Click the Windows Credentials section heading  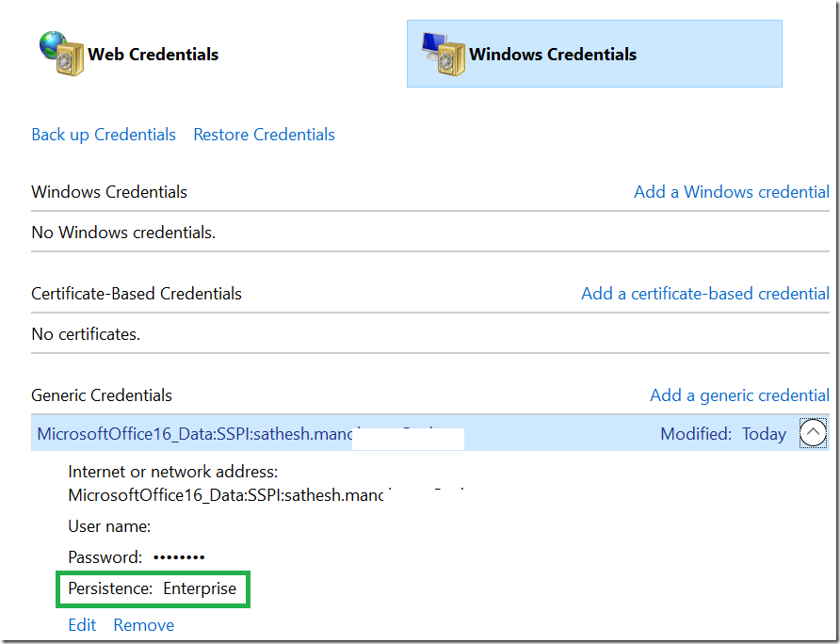(109, 192)
